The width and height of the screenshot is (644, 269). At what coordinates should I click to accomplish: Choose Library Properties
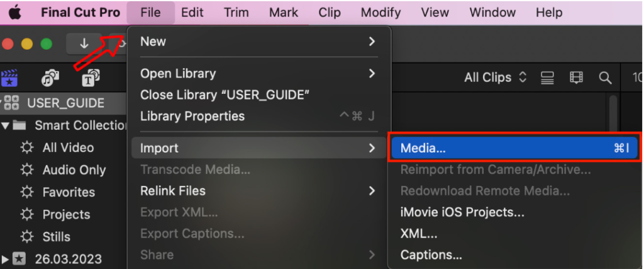tap(258, 117)
